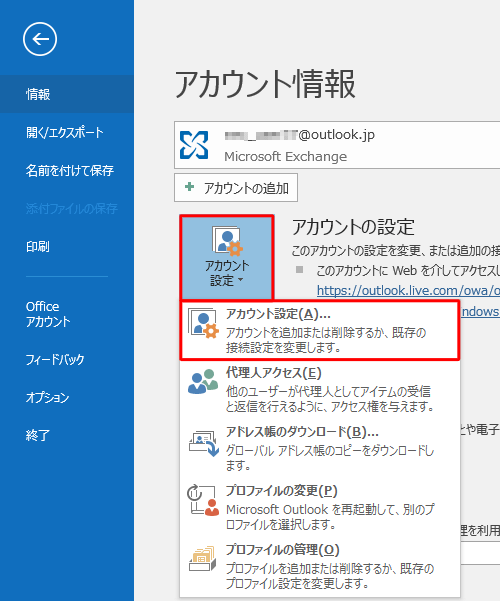Screen dimensions: 500x601
Task: Click the green plus icon for adding account
Action: pyautogui.click(x=189, y=187)
